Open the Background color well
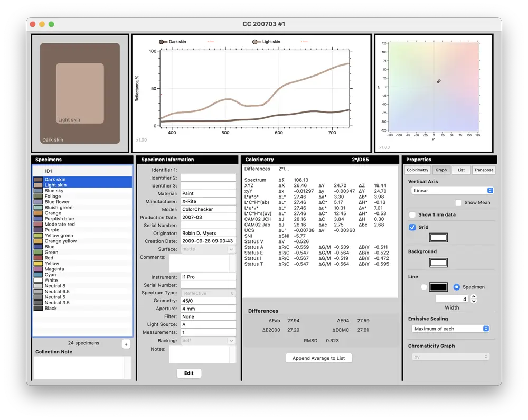The height and width of the screenshot is (420, 528). click(x=438, y=262)
